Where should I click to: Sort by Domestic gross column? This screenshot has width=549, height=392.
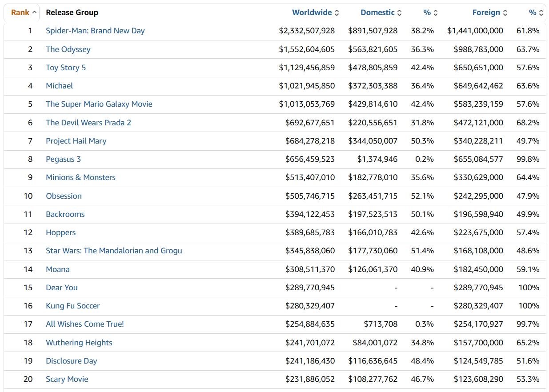point(381,12)
